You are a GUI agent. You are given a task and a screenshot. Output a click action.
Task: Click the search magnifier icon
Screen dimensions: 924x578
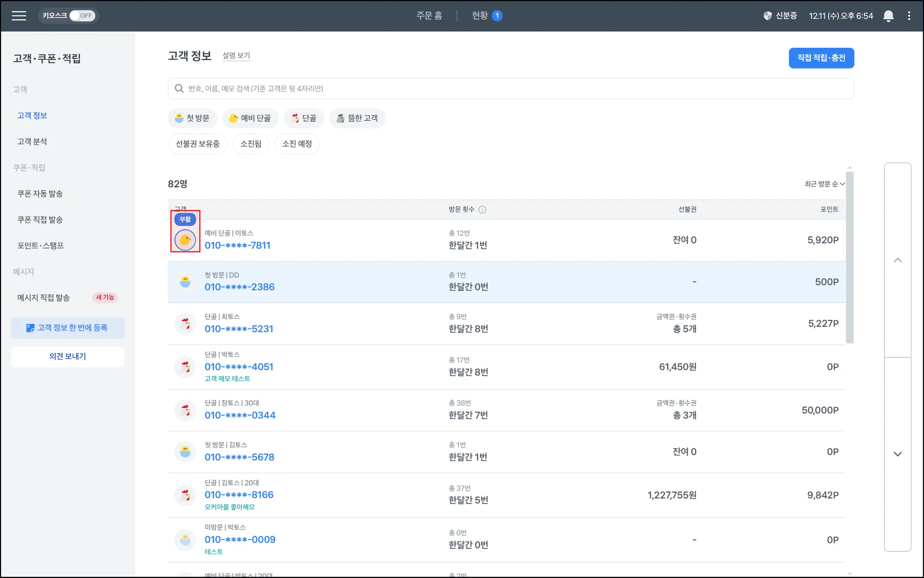click(x=179, y=89)
